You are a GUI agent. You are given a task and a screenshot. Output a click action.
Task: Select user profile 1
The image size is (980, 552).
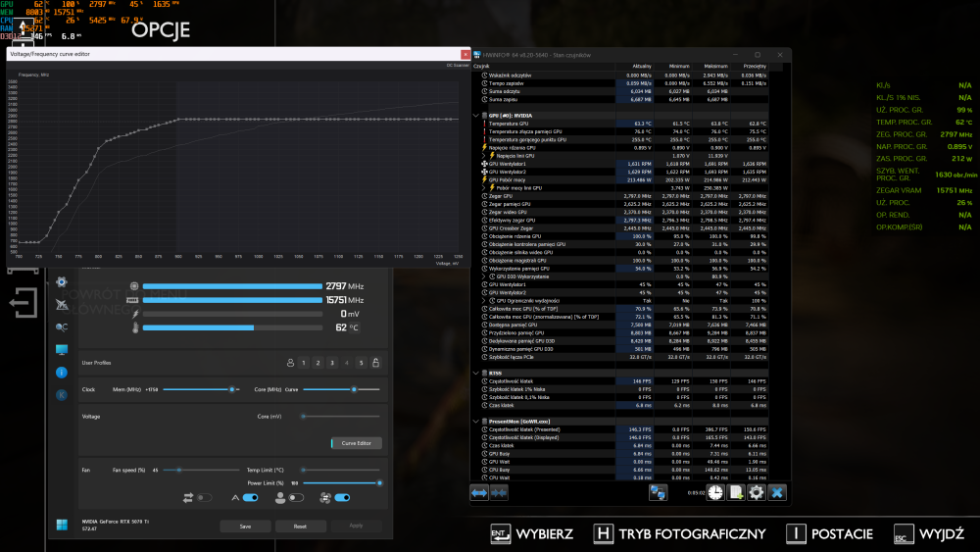304,363
